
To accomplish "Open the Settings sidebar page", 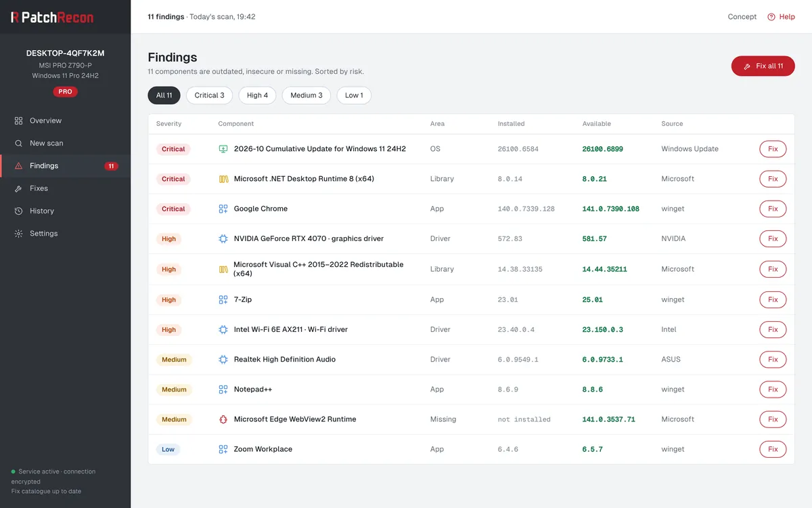I will pyautogui.click(x=65, y=234).
